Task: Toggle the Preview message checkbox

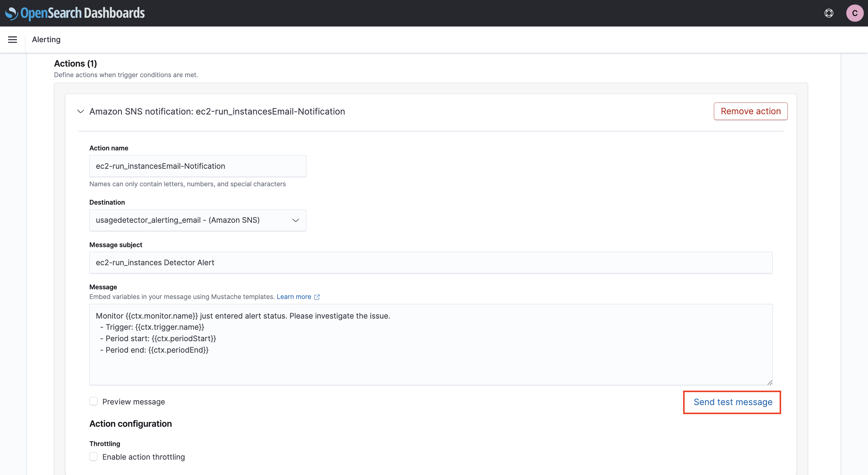Action: (x=93, y=401)
